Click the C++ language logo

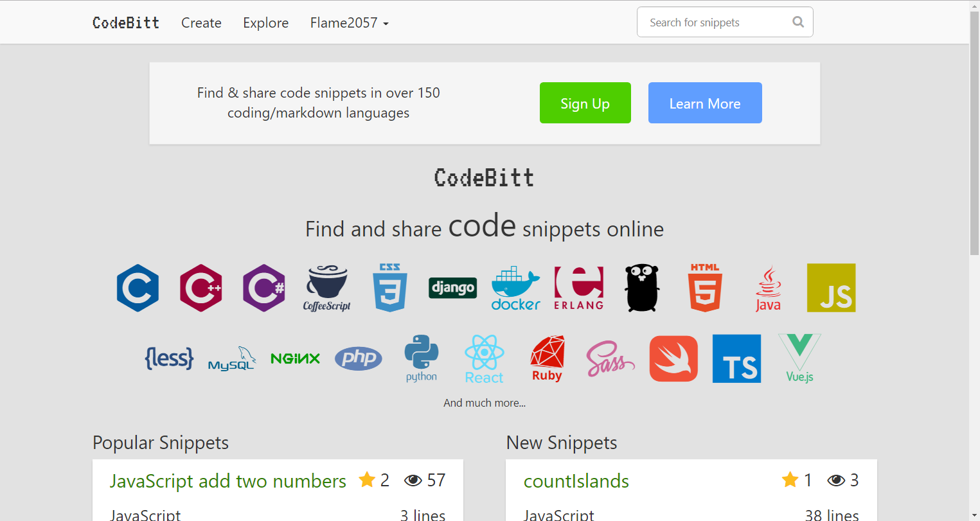(201, 288)
